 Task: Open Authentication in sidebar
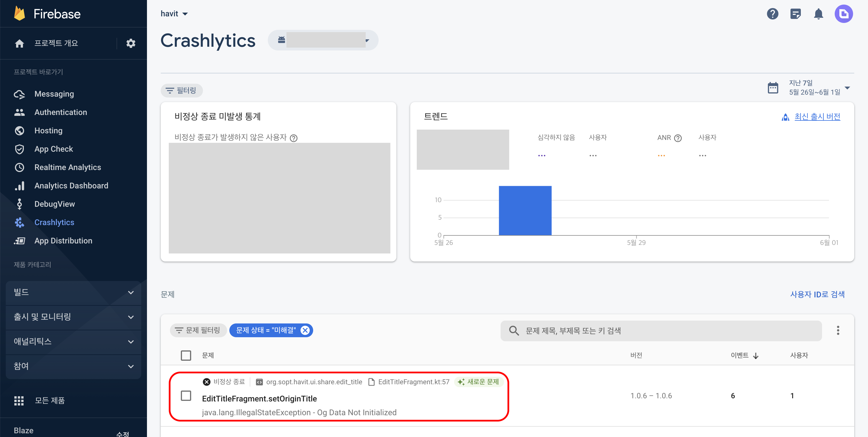click(61, 112)
